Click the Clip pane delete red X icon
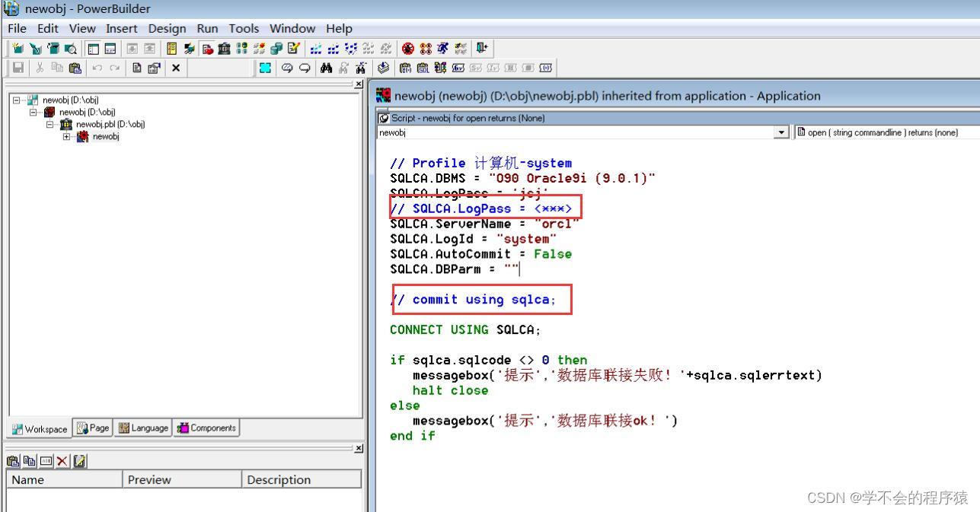This screenshot has height=512, width=980. click(62, 461)
